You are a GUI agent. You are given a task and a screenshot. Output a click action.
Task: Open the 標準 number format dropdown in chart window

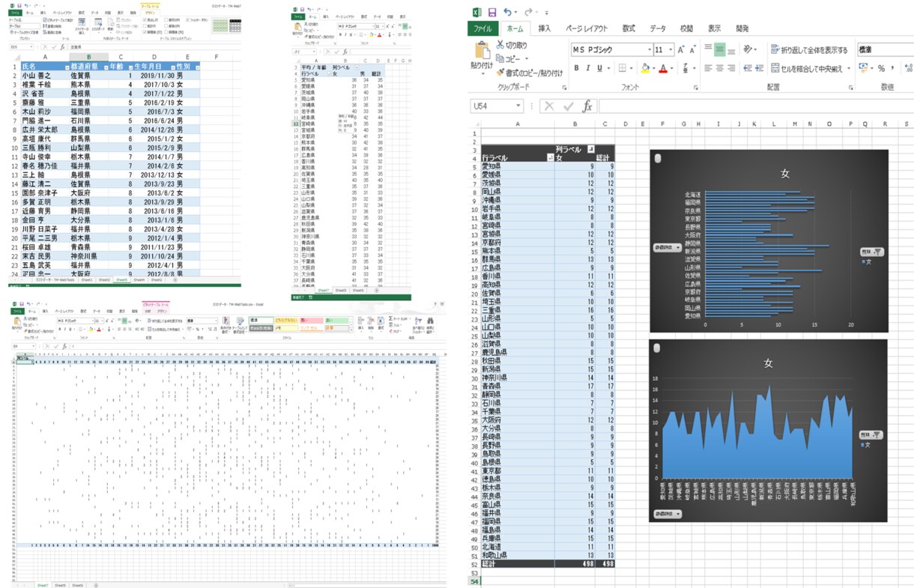(x=886, y=49)
